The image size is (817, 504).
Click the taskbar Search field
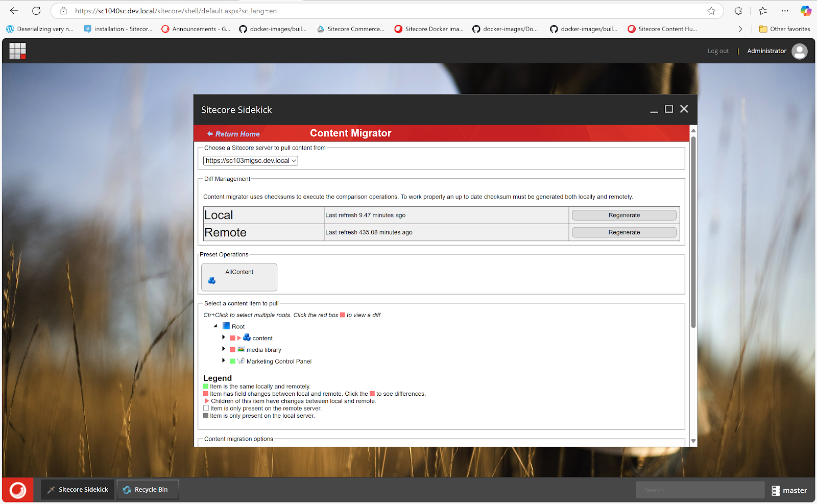tap(700, 490)
